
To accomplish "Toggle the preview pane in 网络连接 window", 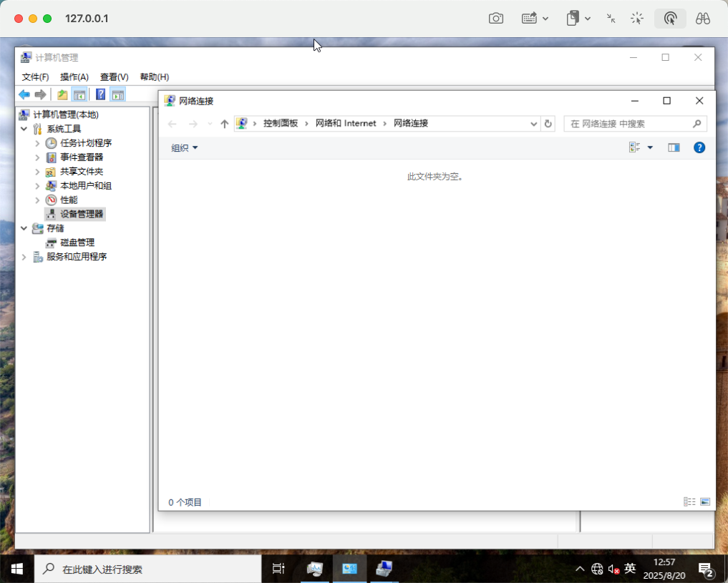I will (x=674, y=147).
